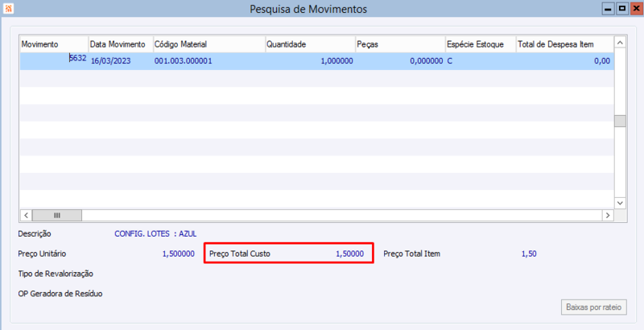
Task: Click the Peças column header
Action: click(400, 44)
